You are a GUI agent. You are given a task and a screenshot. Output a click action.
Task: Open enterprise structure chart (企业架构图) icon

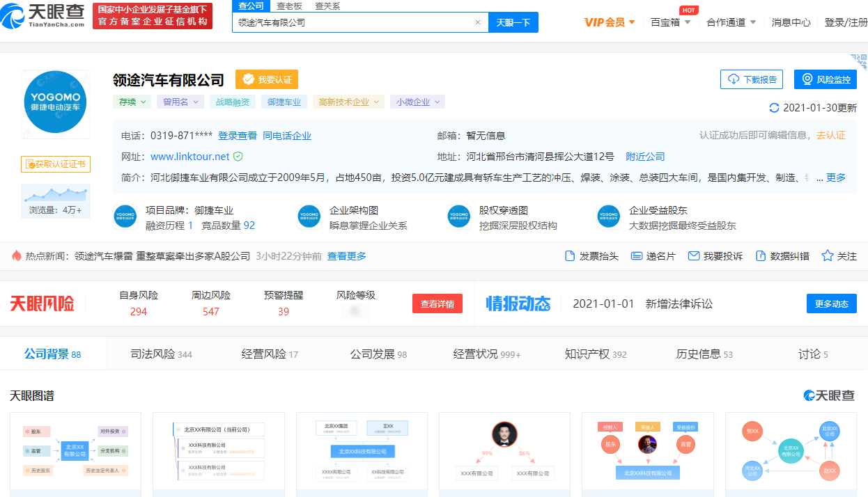(x=309, y=216)
